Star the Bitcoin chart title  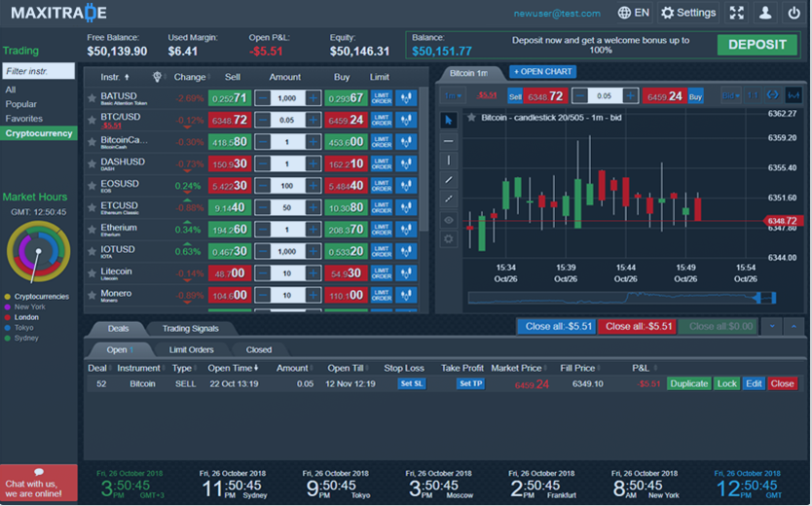[x=471, y=118]
